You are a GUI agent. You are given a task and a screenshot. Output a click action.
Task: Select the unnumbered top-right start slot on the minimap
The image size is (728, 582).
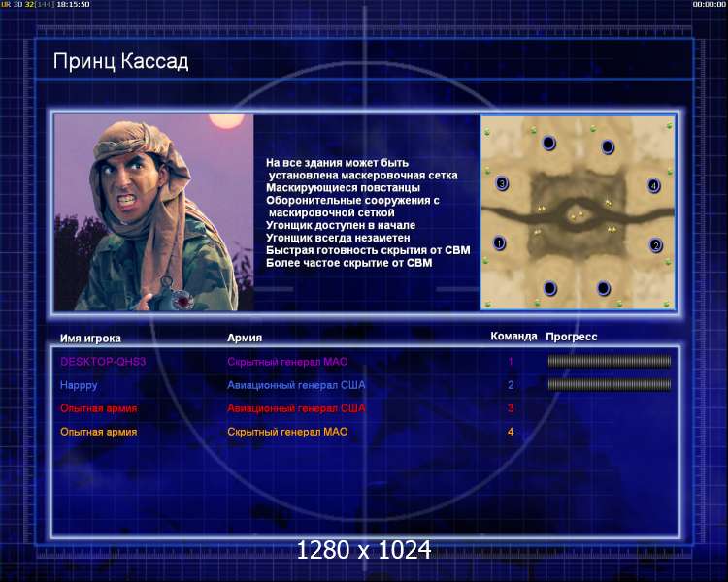coord(608,146)
